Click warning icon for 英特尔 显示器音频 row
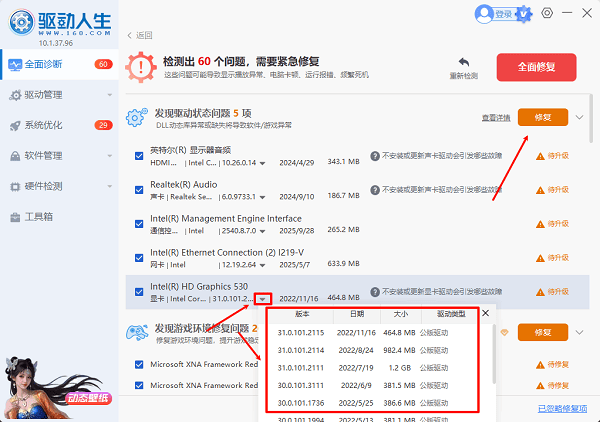Viewport: 600px width, 422px height. pyautogui.click(x=540, y=156)
